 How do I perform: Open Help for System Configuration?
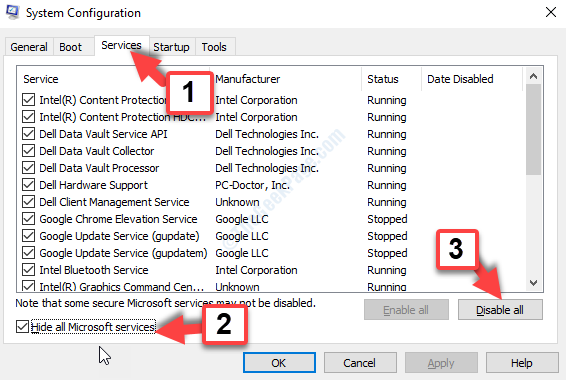click(522, 363)
